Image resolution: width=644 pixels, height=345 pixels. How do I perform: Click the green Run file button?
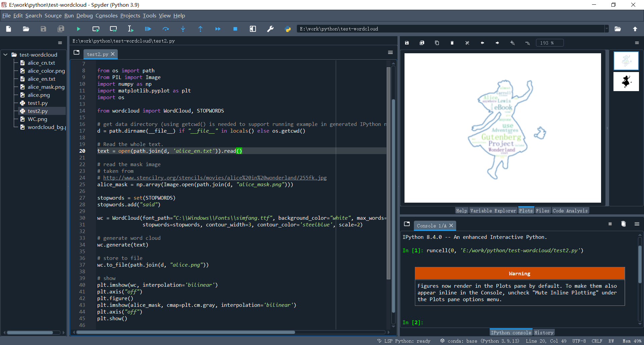click(x=78, y=29)
